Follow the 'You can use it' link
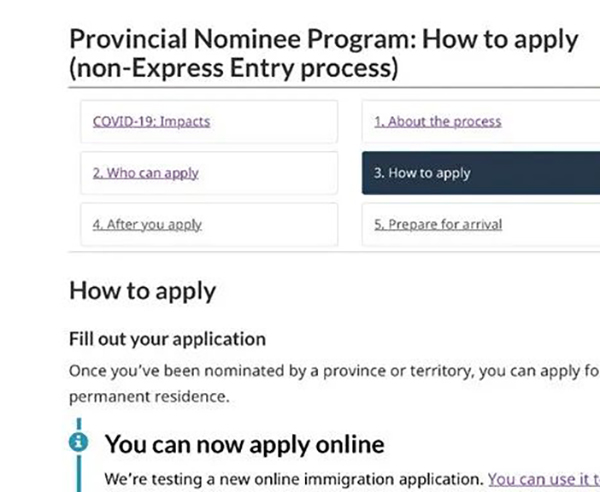 click(544, 479)
